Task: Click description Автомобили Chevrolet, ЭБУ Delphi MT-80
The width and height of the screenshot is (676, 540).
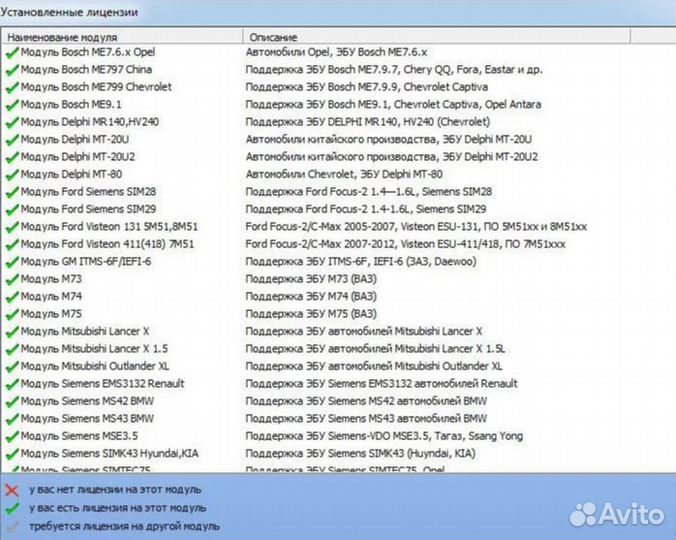Action: (344, 174)
